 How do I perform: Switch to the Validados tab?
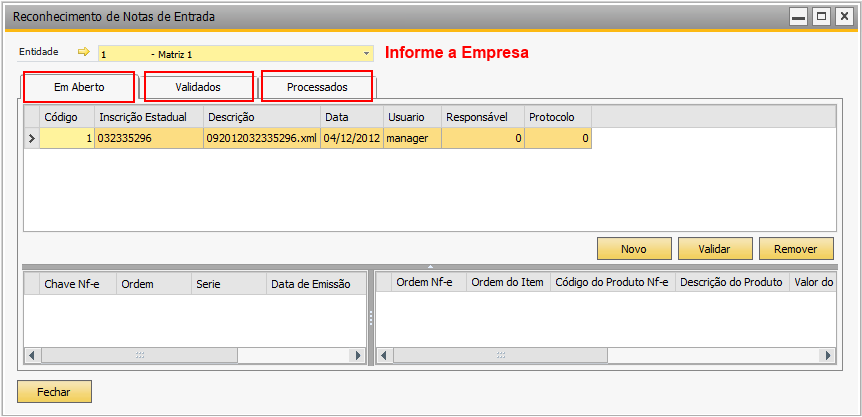198,87
